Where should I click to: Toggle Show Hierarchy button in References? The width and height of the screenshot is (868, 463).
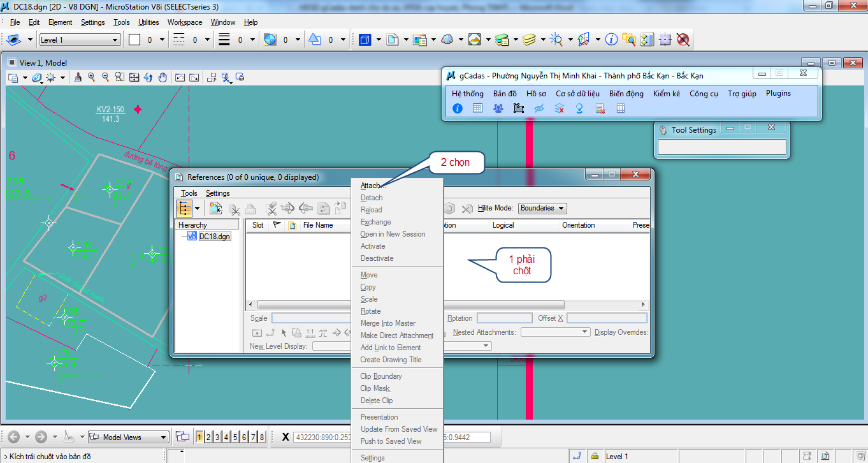[184, 209]
